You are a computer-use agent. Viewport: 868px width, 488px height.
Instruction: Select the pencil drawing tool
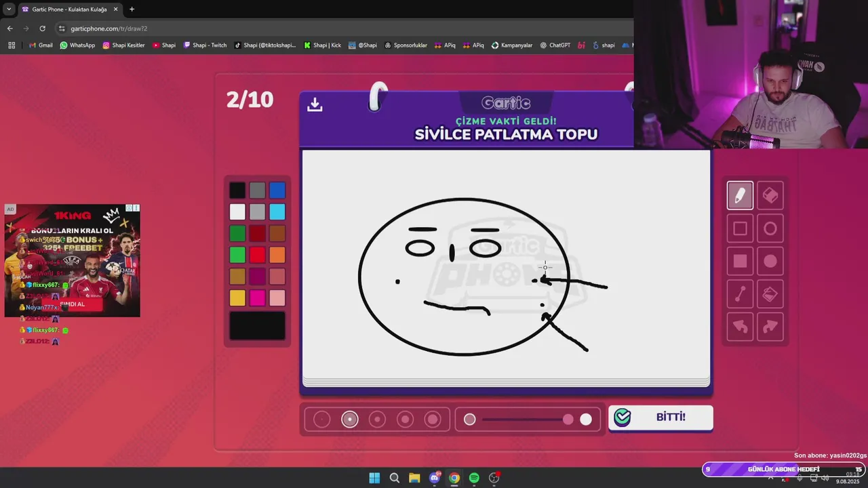[x=740, y=196]
